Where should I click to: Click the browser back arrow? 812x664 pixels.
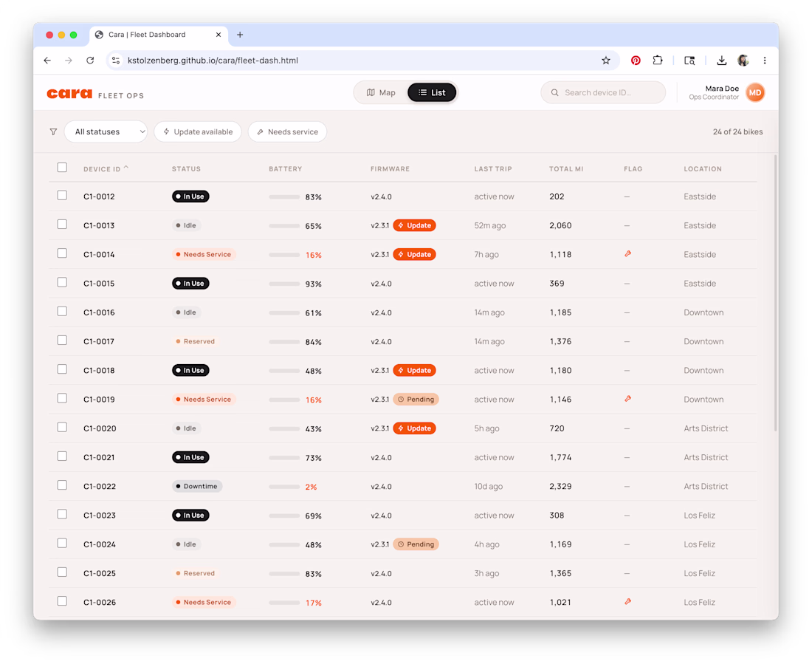click(47, 61)
